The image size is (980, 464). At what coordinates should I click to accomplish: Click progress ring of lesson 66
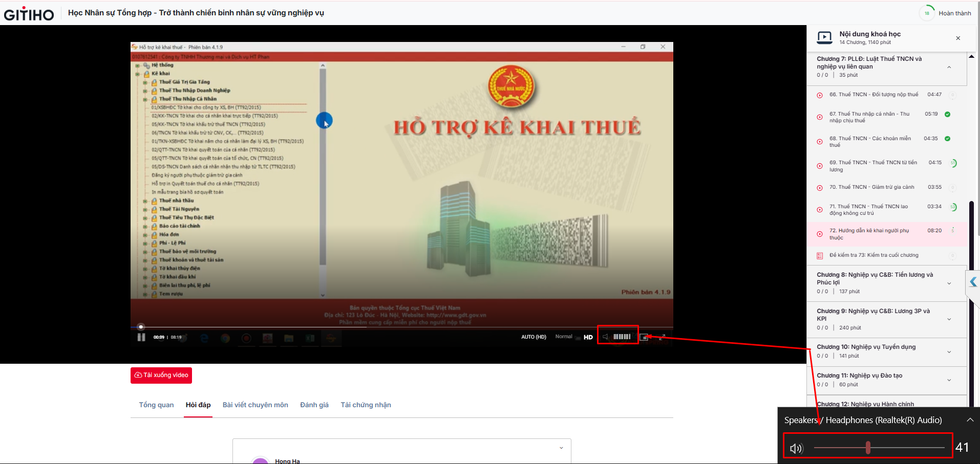point(953,95)
